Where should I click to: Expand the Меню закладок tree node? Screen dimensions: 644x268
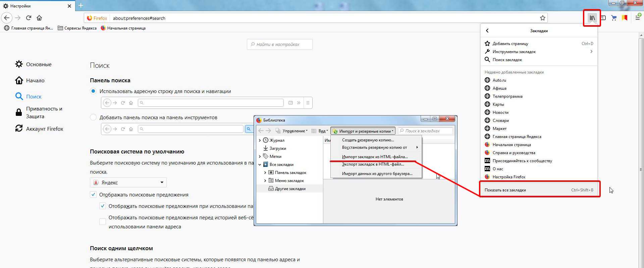click(x=265, y=180)
